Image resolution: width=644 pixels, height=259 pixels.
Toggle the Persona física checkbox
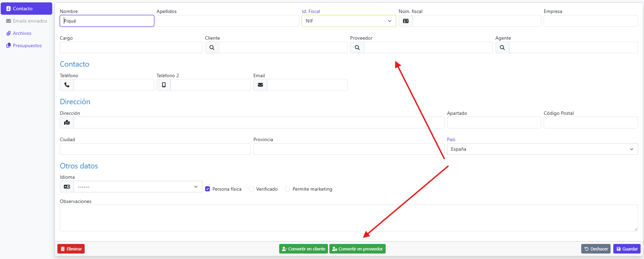tap(207, 189)
